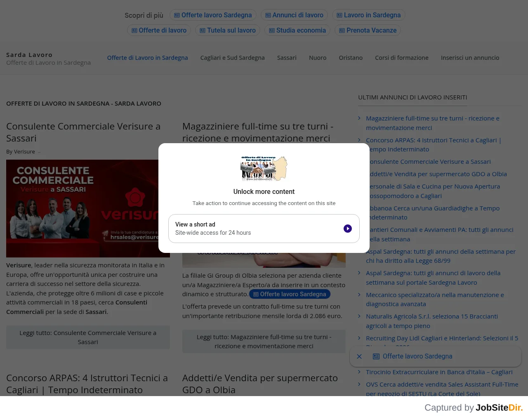Open sidebar link Concorso ARPAS Istruttori Tecnici
528x420 pixels.
tap(434, 145)
